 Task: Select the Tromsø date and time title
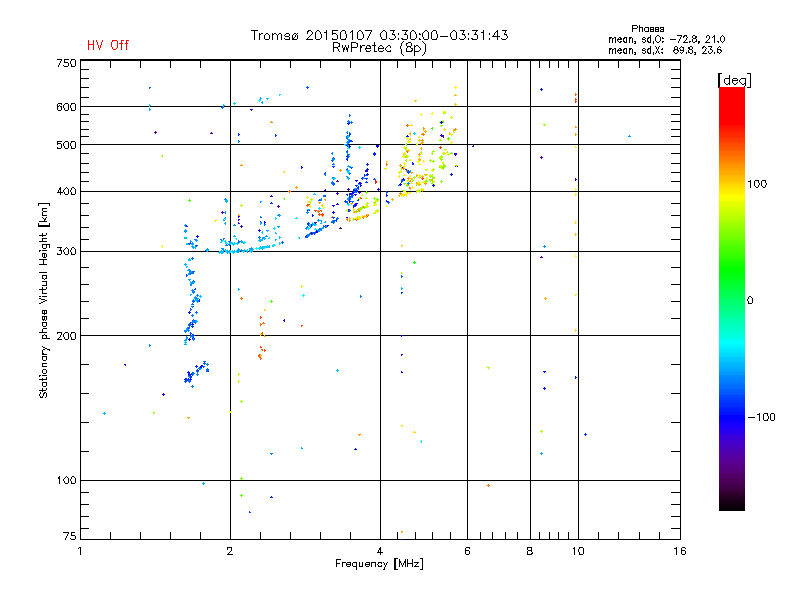point(379,35)
